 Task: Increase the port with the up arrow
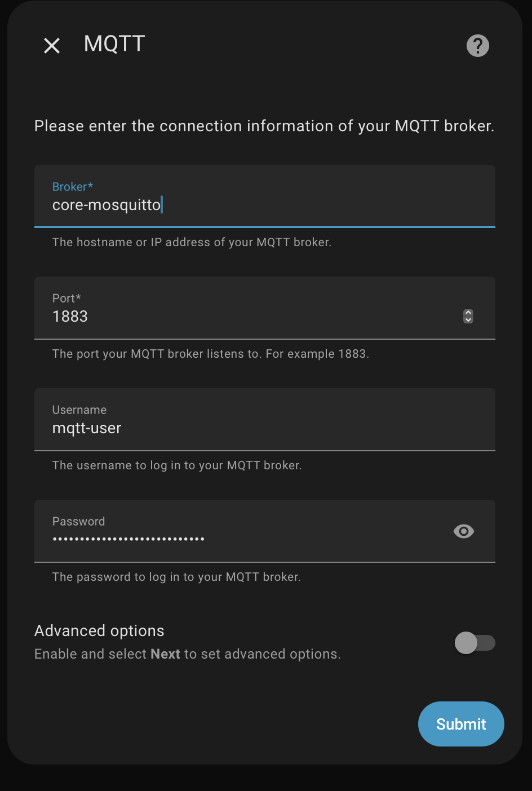point(468,313)
